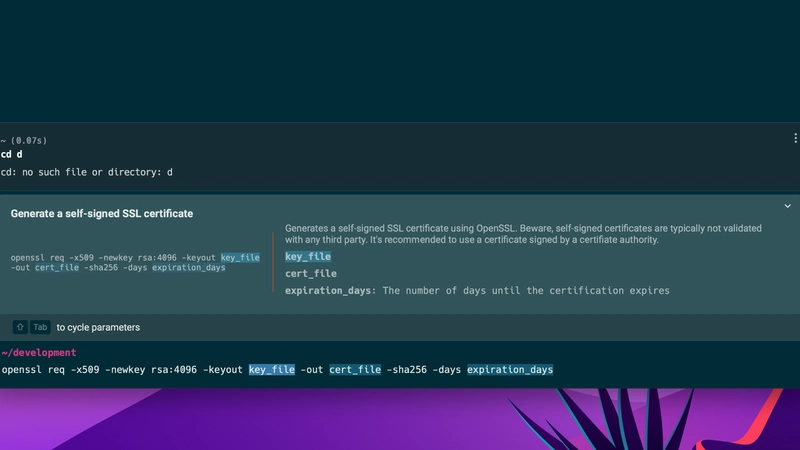The height and width of the screenshot is (450, 800).
Task: Click the Shift key icon hint
Action: [20, 327]
